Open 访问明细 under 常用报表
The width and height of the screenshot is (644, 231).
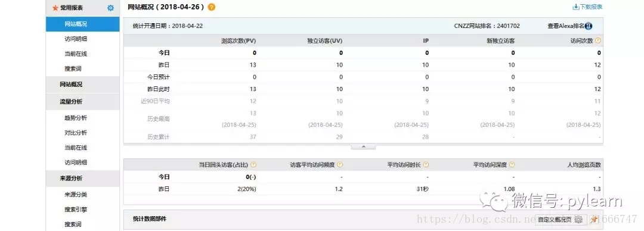(76, 39)
